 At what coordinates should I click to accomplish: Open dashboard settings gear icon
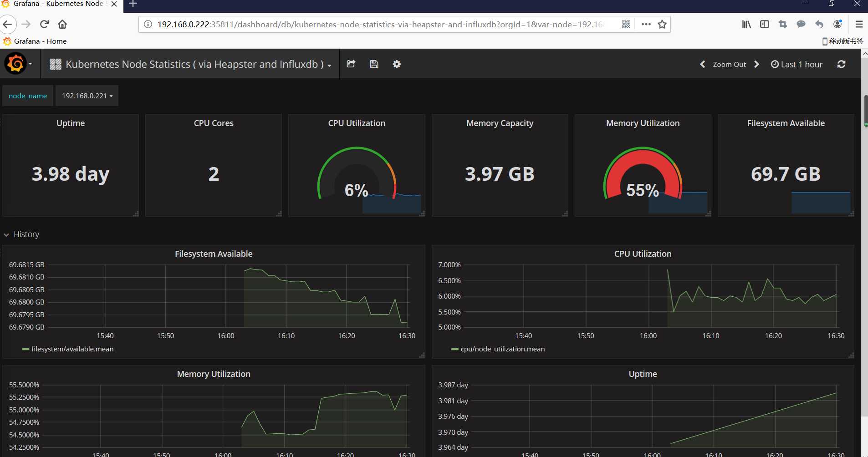397,64
